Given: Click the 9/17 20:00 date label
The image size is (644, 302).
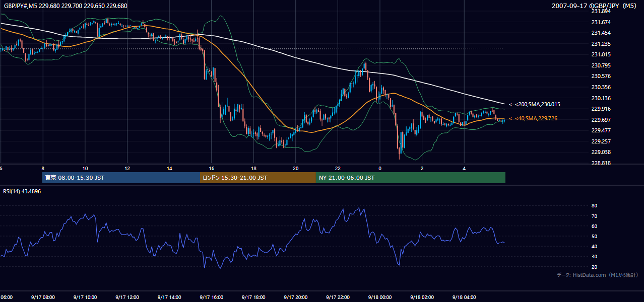Looking at the screenshot, I should pos(295,297).
